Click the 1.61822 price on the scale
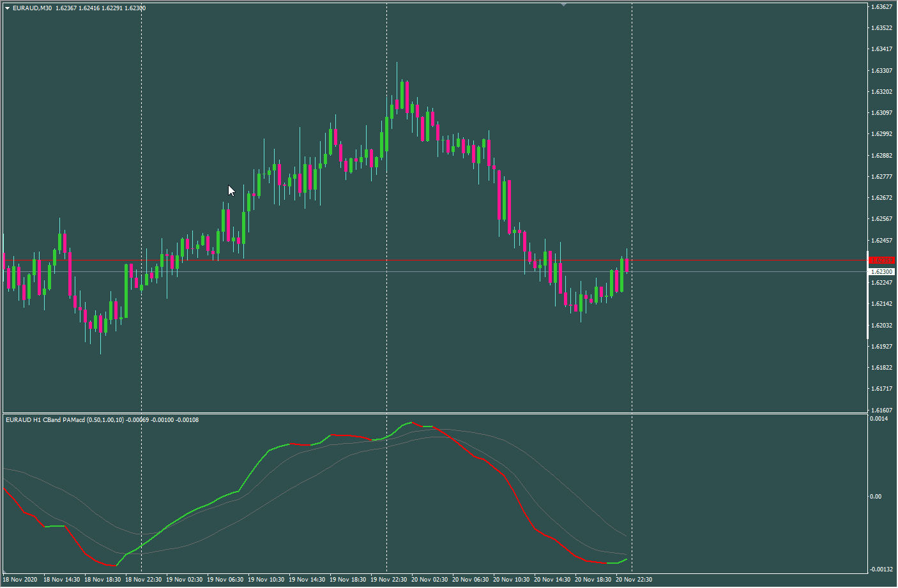This screenshot has height=588, width=898. pyautogui.click(x=882, y=368)
